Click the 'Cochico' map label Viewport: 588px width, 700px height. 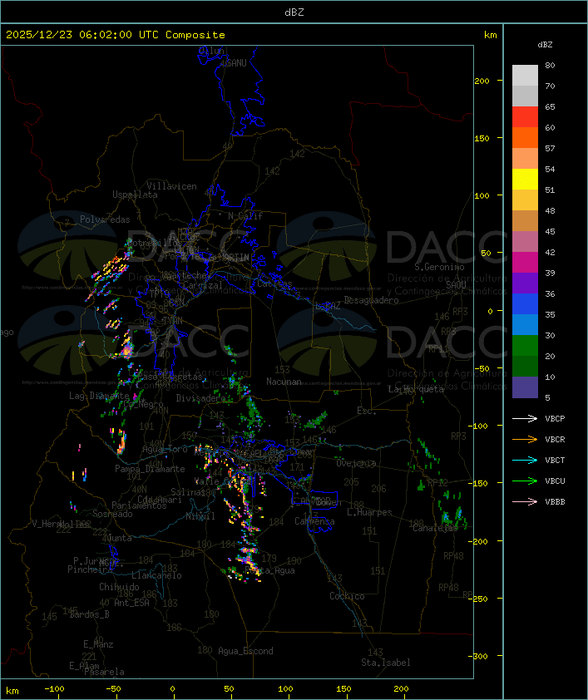[x=347, y=596]
